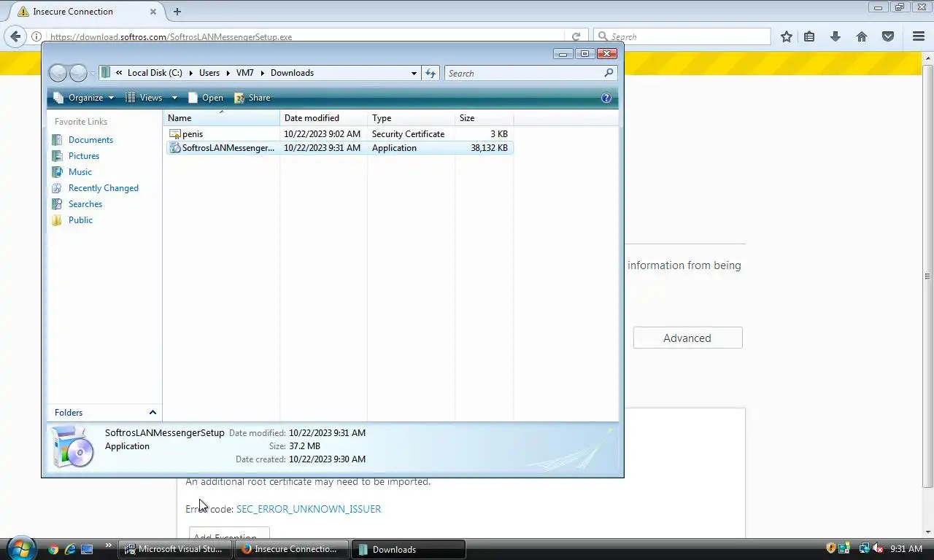The image size is (934, 560).
Task: Open the Organize dropdown menu
Action: (x=84, y=98)
